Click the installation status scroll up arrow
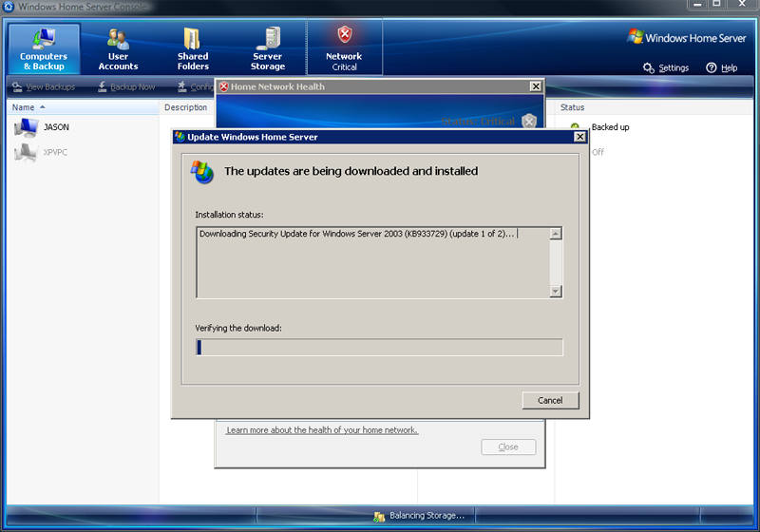Screen dimensions: 760x532 (556, 234)
